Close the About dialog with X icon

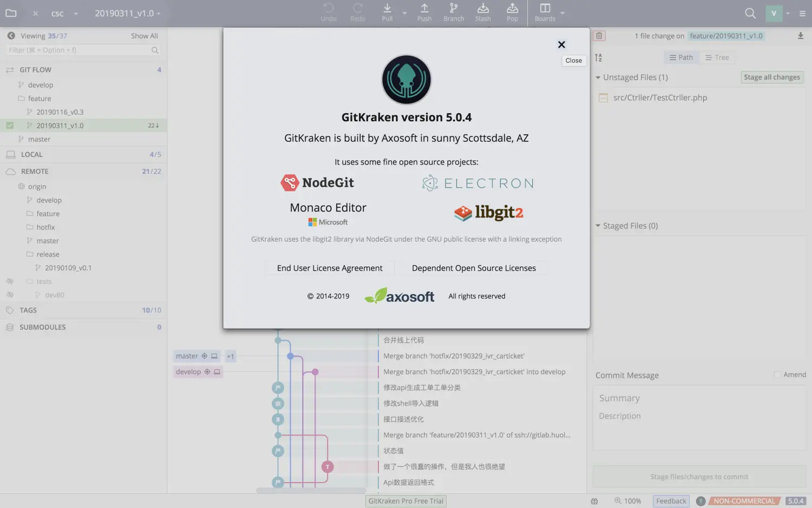(561, 44)
